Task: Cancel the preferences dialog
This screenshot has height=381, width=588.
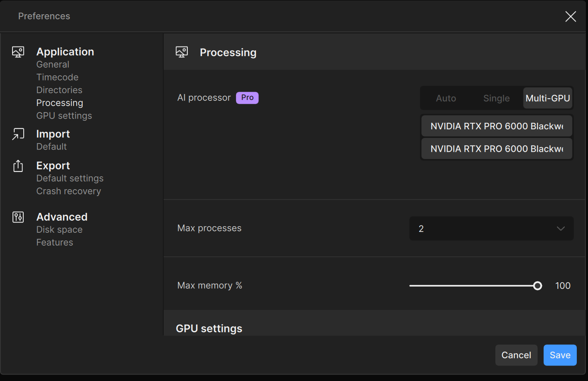Action: (x=516, y=355)
